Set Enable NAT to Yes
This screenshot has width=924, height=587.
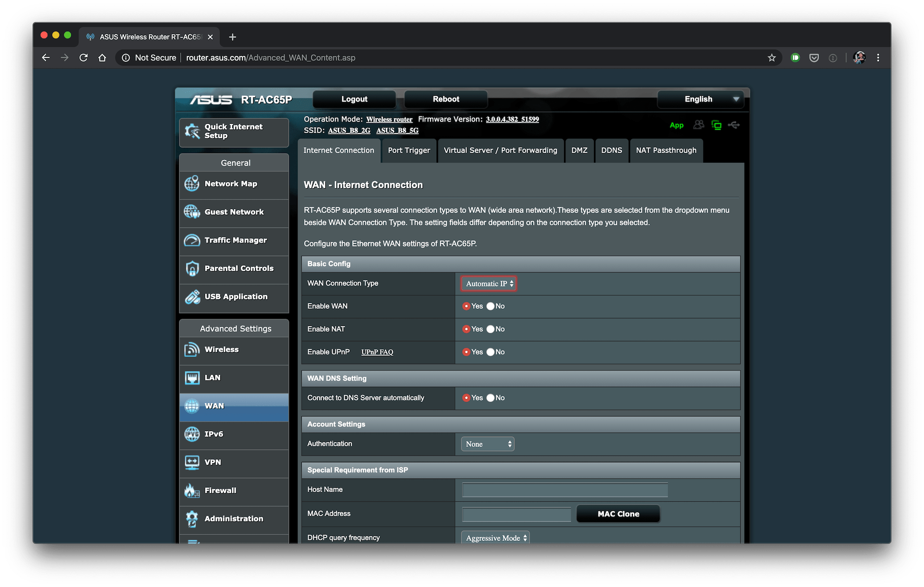[x=466, y=329]
